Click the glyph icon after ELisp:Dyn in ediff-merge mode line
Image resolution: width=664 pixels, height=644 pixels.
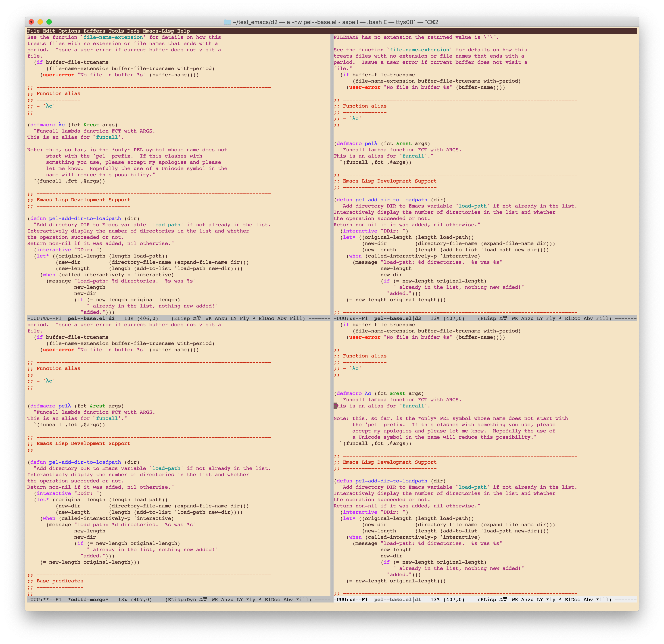click(x=204, y=599)
